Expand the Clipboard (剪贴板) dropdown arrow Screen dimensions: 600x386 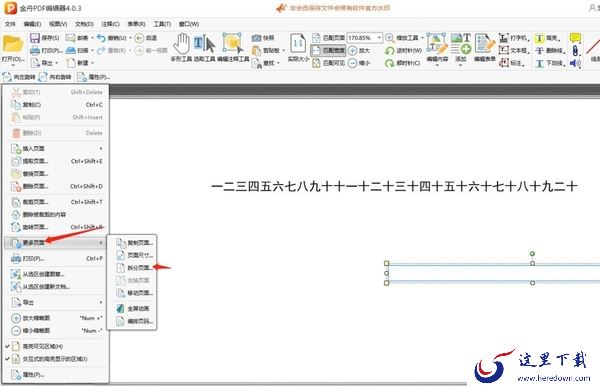click(x=284, y=50)
